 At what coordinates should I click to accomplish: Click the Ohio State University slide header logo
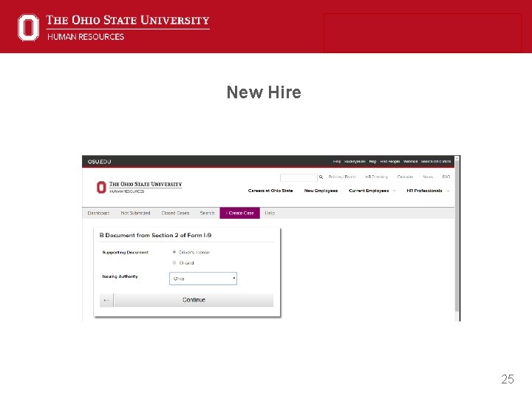coord(113,27)
